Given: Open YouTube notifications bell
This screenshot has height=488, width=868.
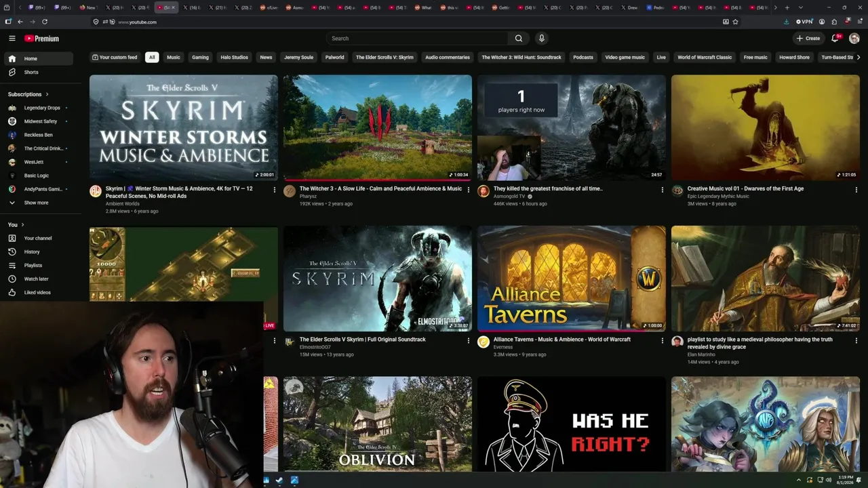Looking at the screenshot, I should coord(835,39).
